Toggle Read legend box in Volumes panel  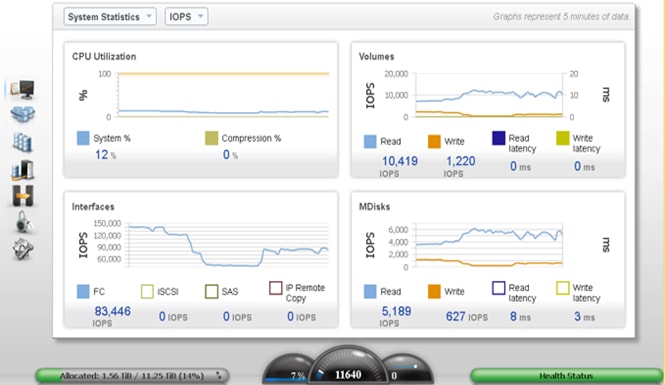[x=370, y=142]
